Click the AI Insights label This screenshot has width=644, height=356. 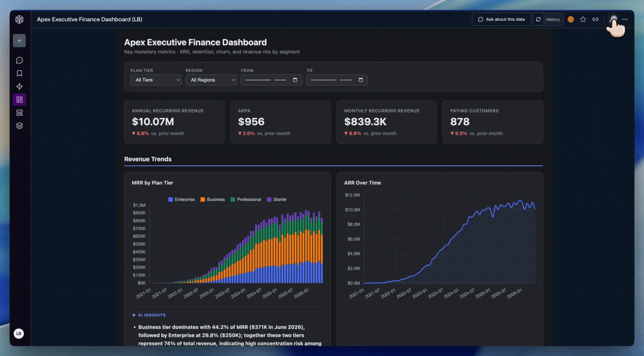(152, 315)
